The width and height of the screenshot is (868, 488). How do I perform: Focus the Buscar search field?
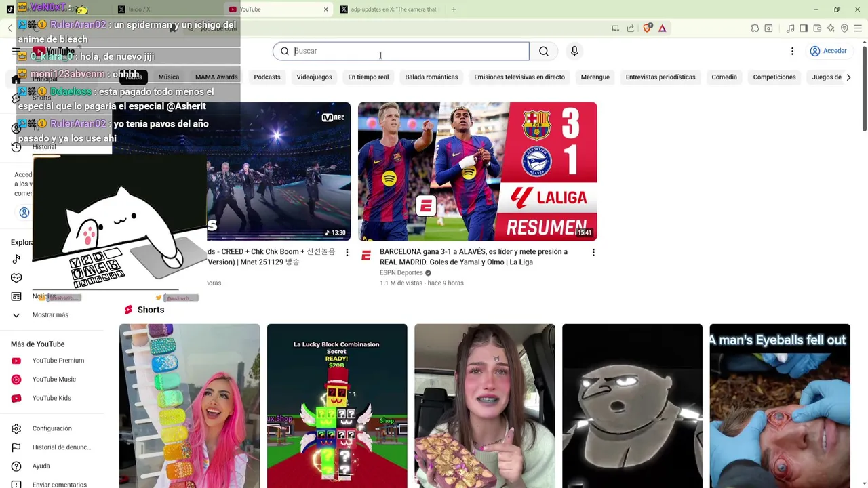(401, 51)
